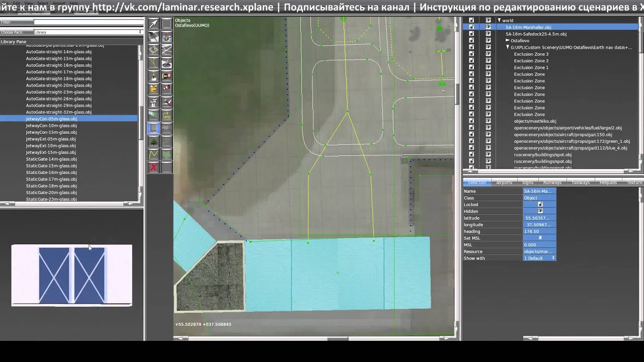Select the Marquee selection tool

tap(167, 24)
